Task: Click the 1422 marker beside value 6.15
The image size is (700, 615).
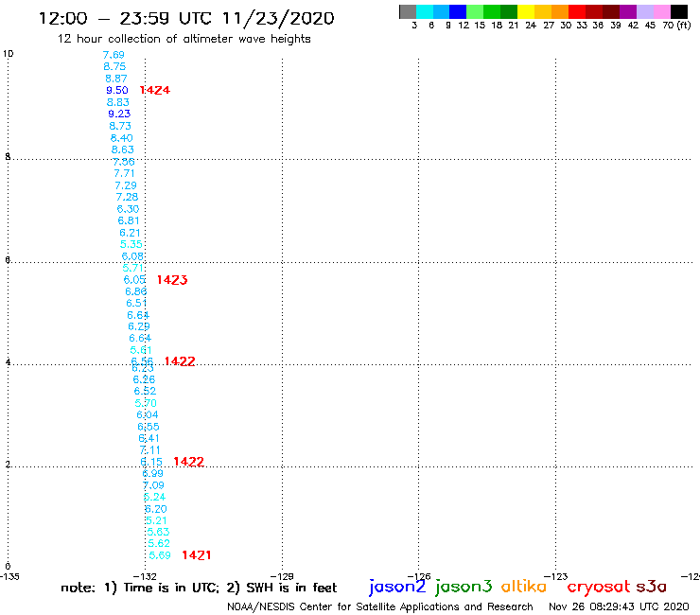Action: coord(188,462)
